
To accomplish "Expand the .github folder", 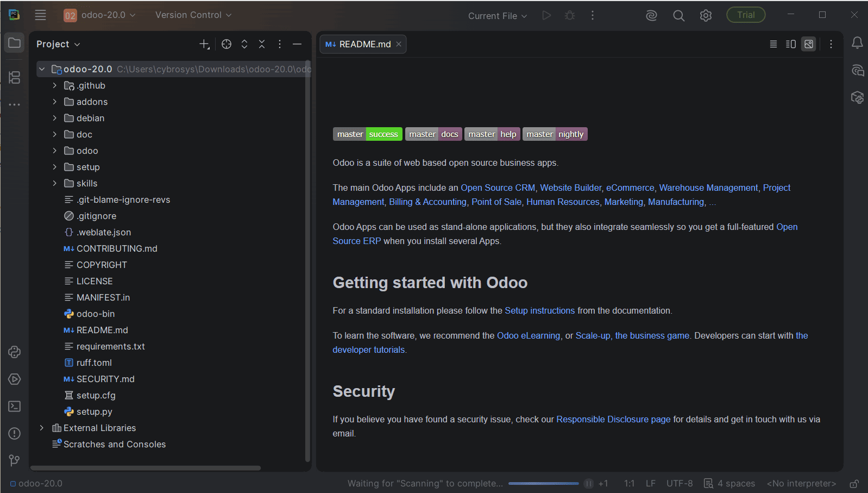I will (x=54, y=85).
